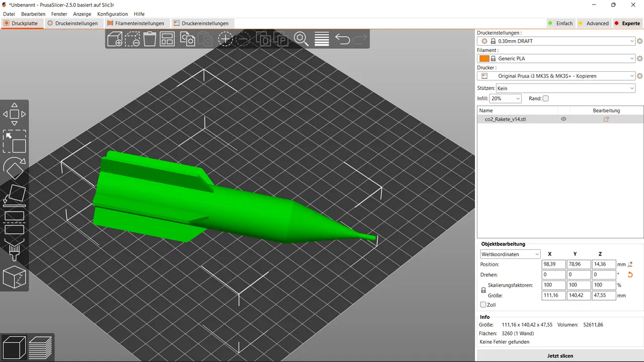The width and height of the screenshot is (644, 362).
Task: Open the Konfiguration menu
Action: tap(113, 14)
